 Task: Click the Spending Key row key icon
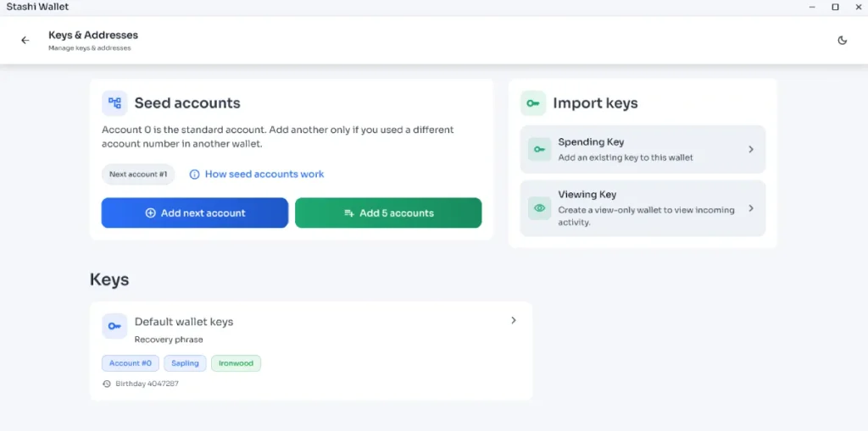click(540, 149)
